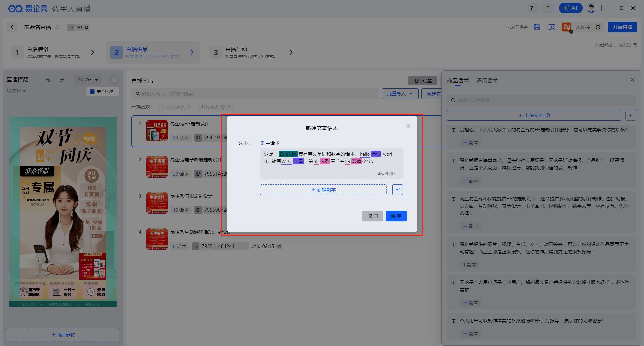This screenshot has width=644, height=346.
Task: Go to step 3 直播互动
Action: click(x=251, y=52)
